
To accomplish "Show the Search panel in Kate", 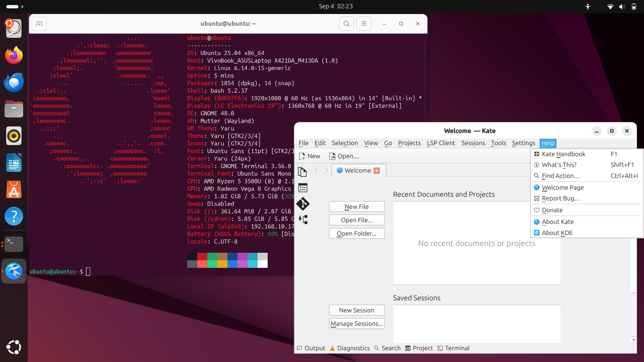I will click(387, 348).
